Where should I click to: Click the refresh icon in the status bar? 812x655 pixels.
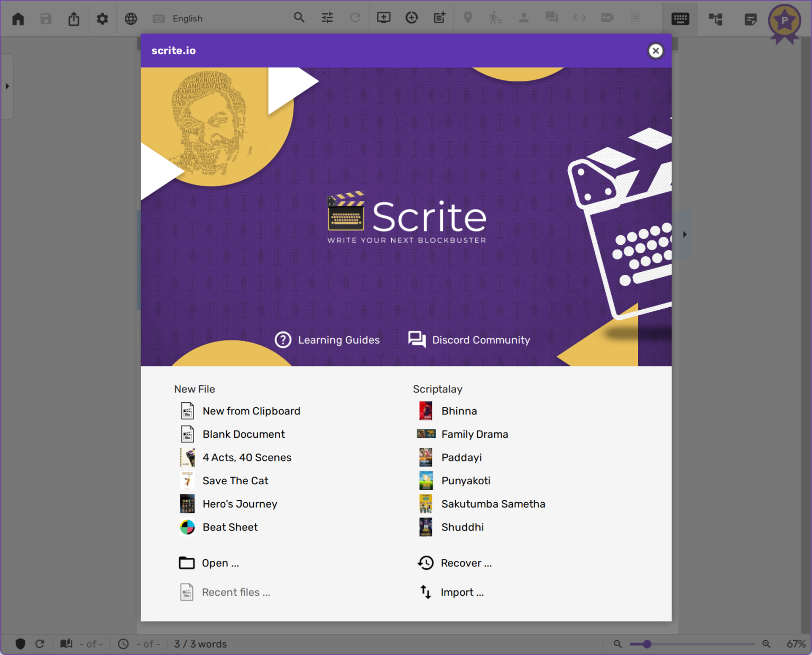[40, 644]
